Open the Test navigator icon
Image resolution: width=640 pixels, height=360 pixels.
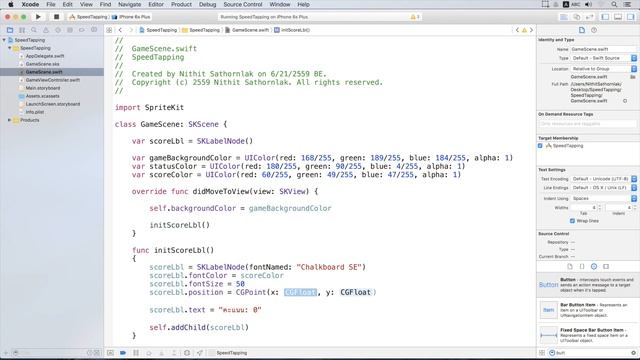58,30
